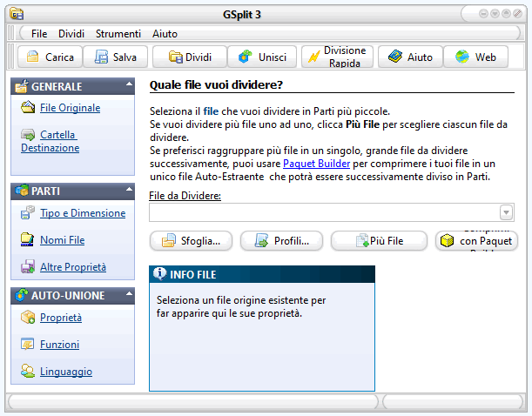Click the Unisci toolbar button
Viewport: 532px width, 416px height.
pyautogui.click(x=262, y=57)
